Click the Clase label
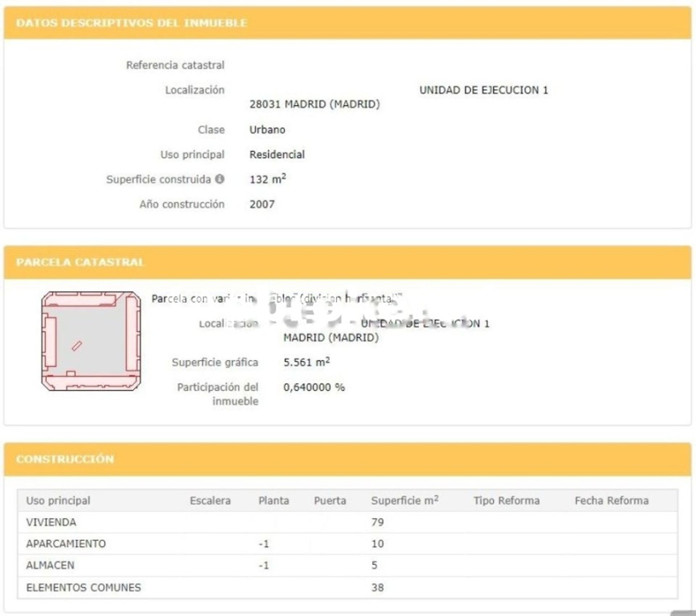 [x=211, y=130]
